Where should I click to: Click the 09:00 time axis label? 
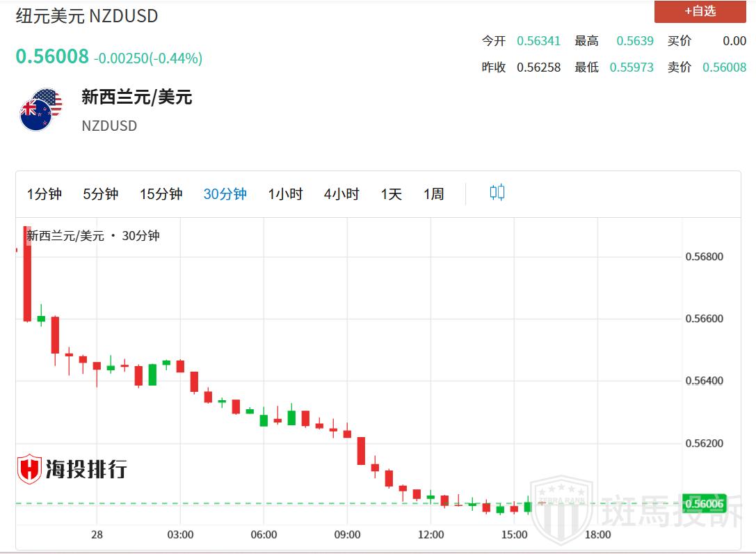coord(347,535)
